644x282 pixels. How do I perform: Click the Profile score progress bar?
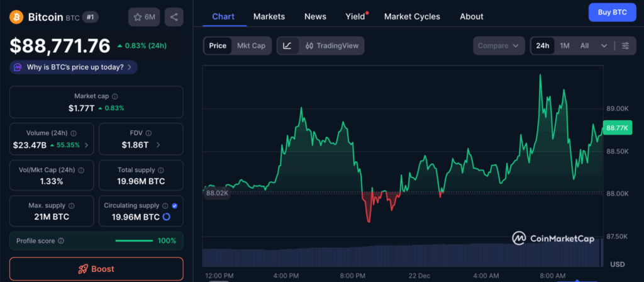[x=134, y=240]
